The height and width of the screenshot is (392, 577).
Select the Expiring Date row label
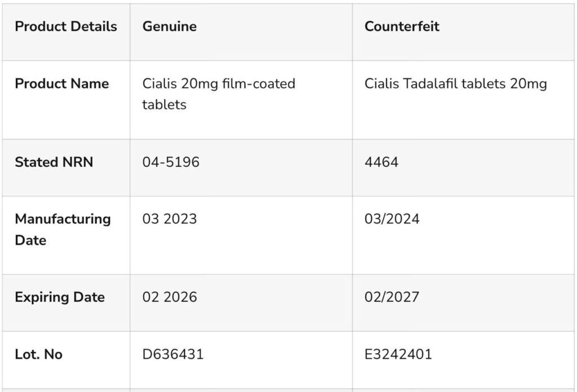pos(60,297)
